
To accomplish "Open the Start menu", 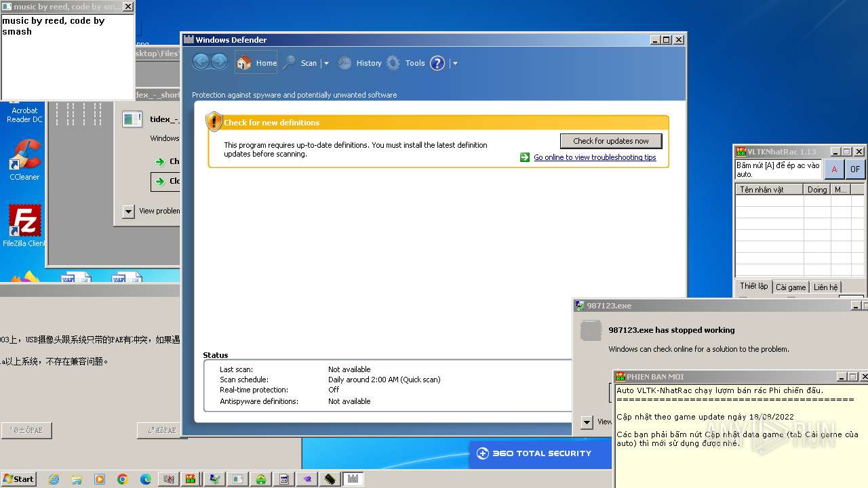I will point(18,479).
